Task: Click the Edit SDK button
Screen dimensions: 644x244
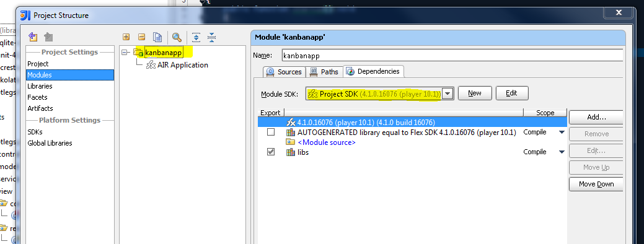Action: pyautogui.click(x=512, y=93)
